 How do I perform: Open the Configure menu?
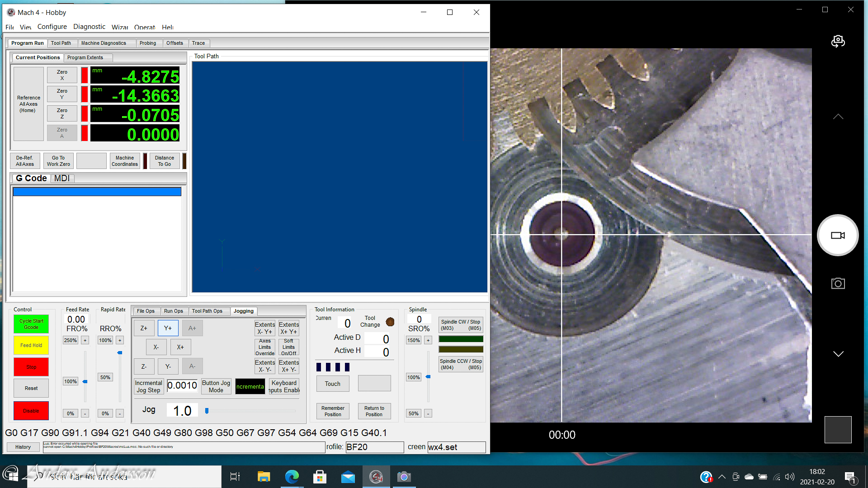pyautogui.click(x=52, y=27)
